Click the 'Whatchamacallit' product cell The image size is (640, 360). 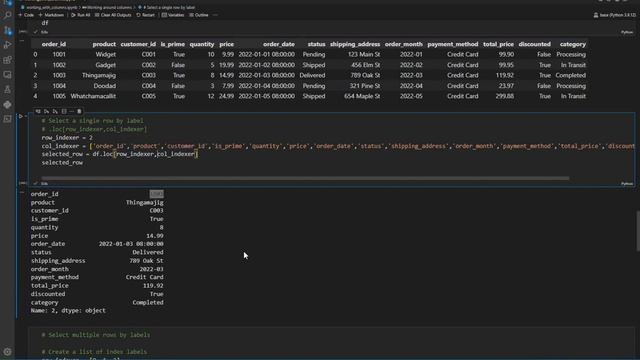(93, 96)
